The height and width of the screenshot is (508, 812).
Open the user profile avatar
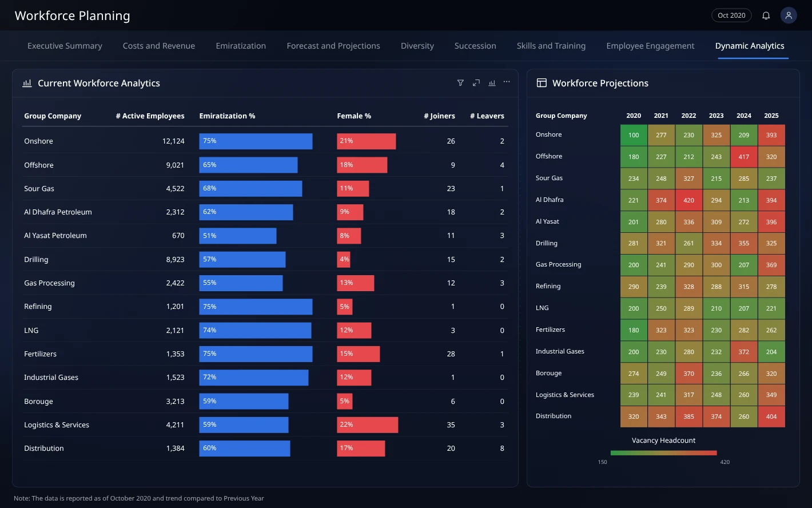coord(789,15)
